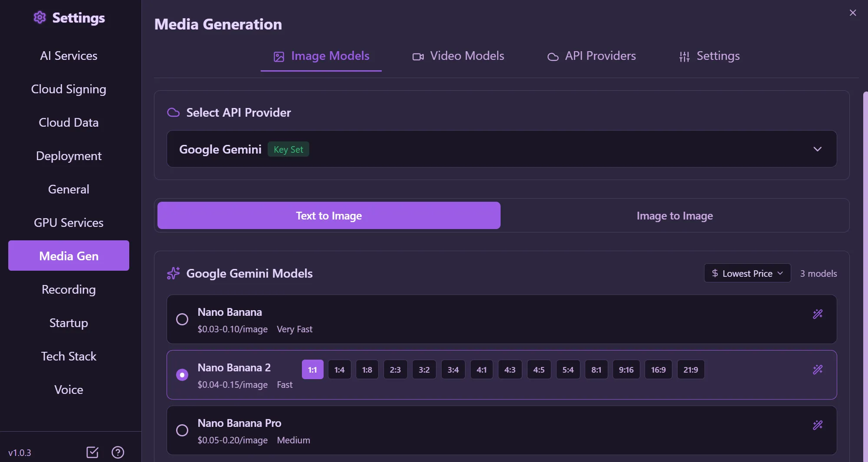Click the magic wand icon for Nano Banana 2
The image size is (868, 462).
click(x=818, y=370)
